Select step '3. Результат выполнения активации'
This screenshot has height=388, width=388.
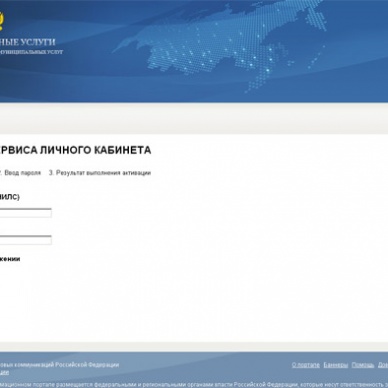point(100,173)
